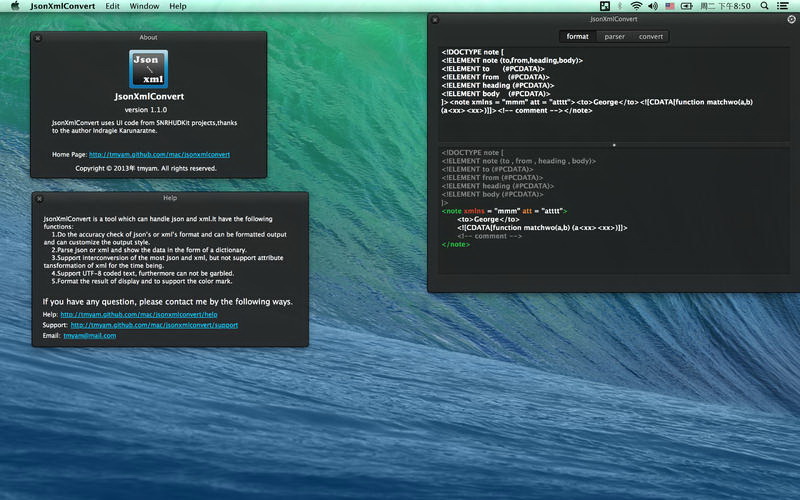Open the Notification Center list icon
The width and height of the screenshot is (800, 500).
click(787, 6)
